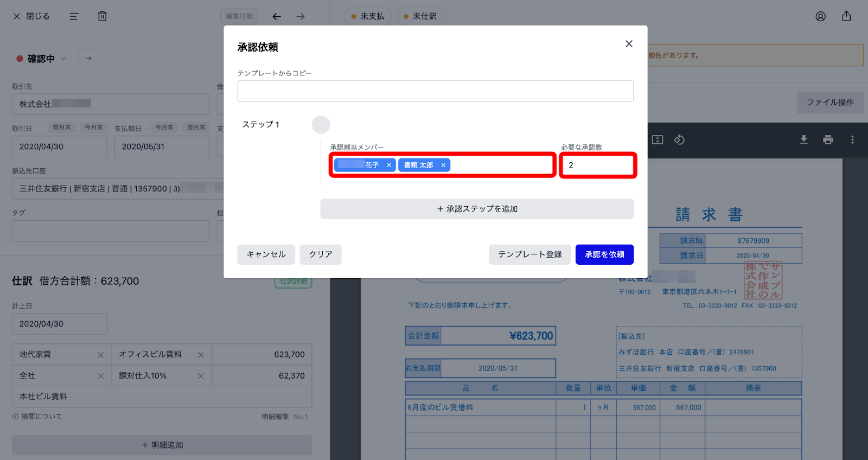Click the クリア button
868x460 pixels.
click(x=321, y=254)
